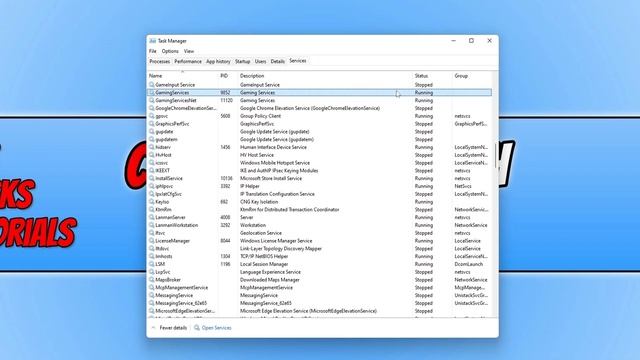640x360 pixels.
Task: Click the icon next to KeyIso
Action: click(152, 202)
